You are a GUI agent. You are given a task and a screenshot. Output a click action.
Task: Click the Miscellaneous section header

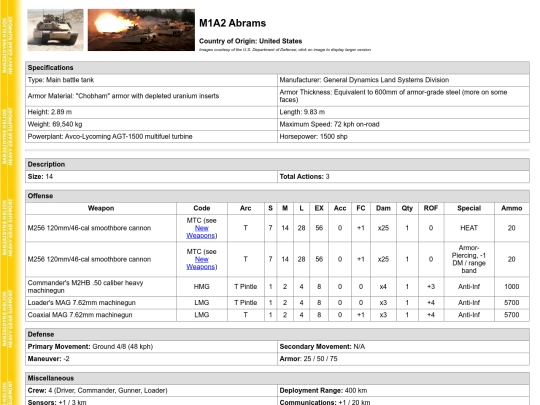[277, 378]
